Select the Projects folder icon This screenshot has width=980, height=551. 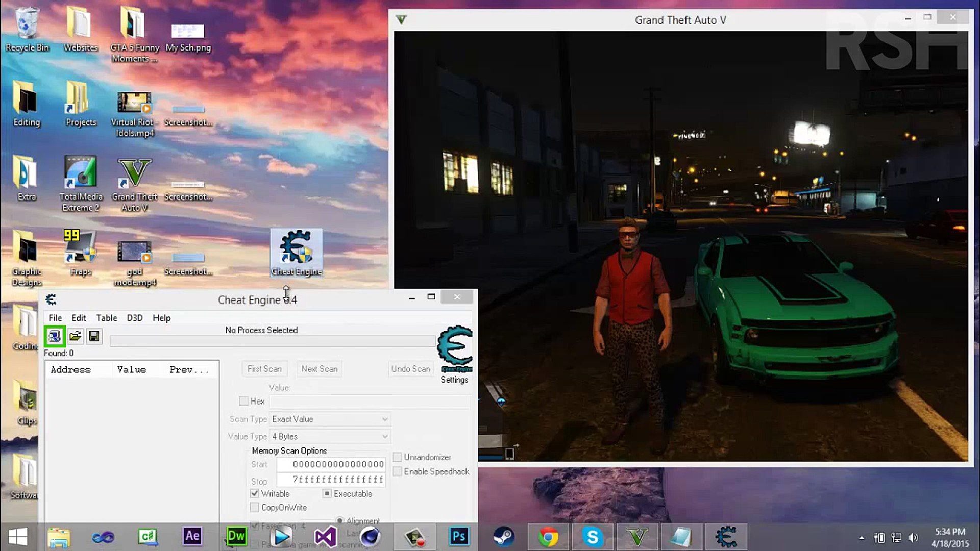81,104
